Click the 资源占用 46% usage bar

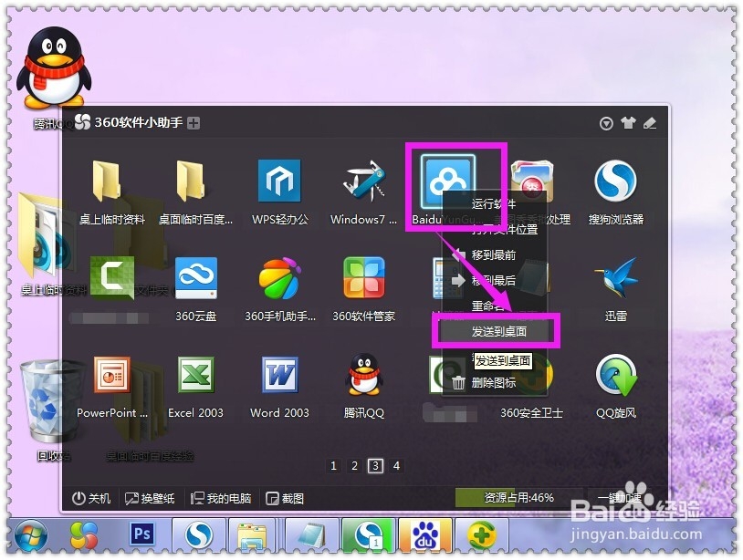click(x=518, y=498)
